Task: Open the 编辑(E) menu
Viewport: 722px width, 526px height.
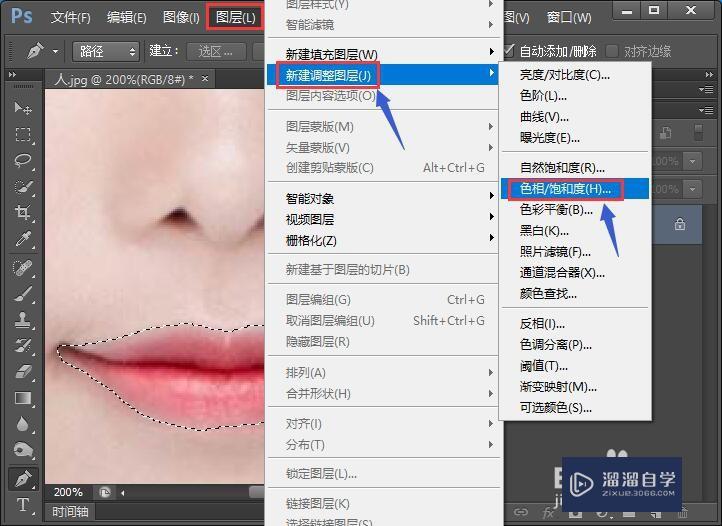Action: point(127,18)
